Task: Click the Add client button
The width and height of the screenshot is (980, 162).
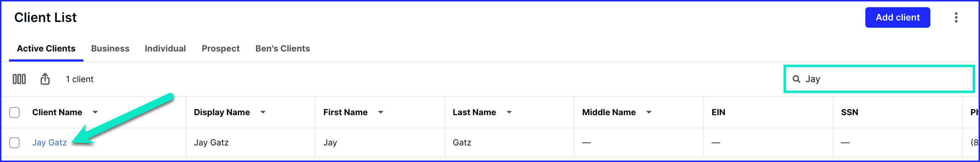Action: pyautogui.click(x=897, y=18)
